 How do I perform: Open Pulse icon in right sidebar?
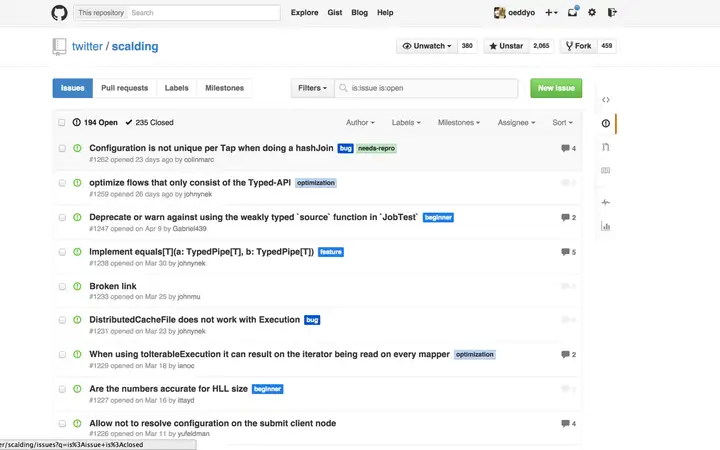(x=606, y=202)
